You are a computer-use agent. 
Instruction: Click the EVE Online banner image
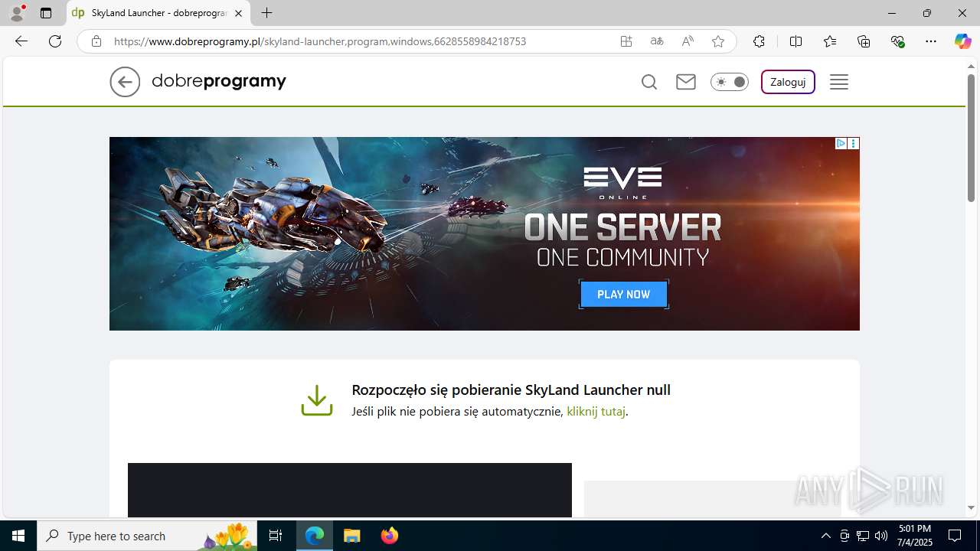point(485,233)
